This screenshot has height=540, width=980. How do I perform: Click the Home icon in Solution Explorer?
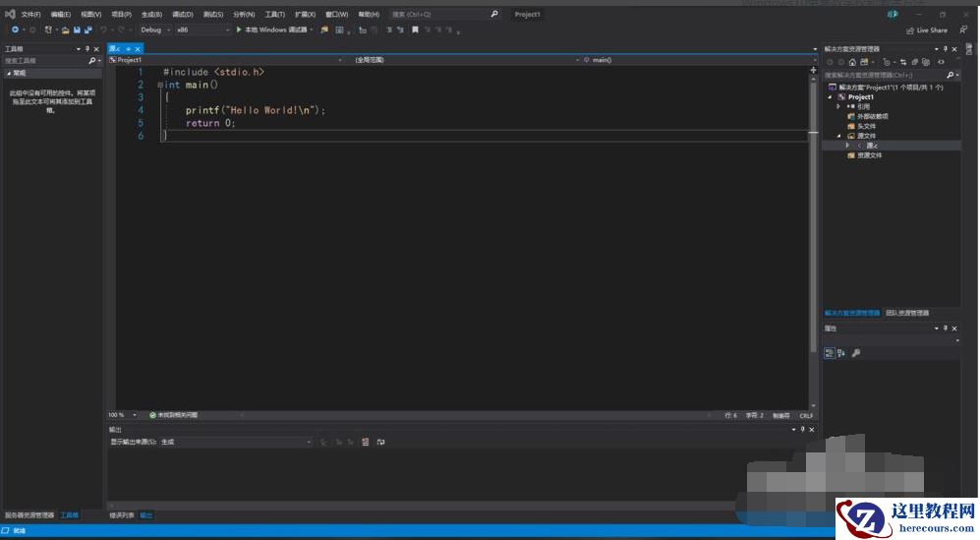coord(852,62)
